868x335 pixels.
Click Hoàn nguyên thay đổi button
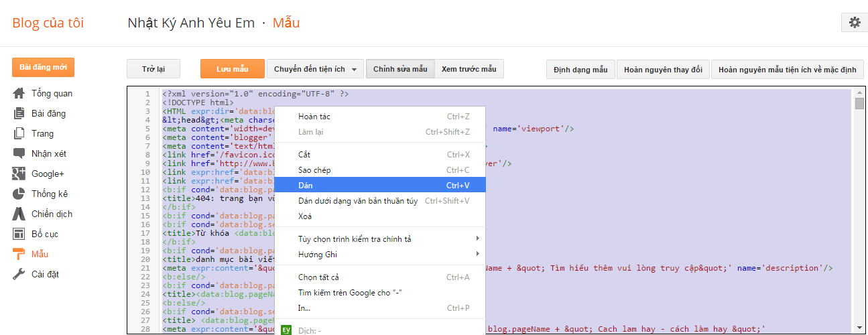click(x=663, y=70)
